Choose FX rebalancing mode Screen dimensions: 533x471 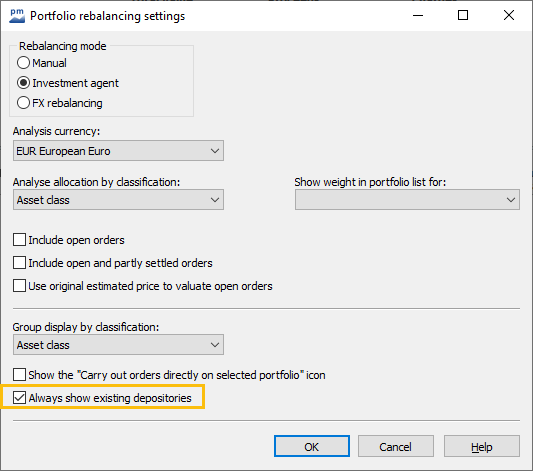pos(23,103)
